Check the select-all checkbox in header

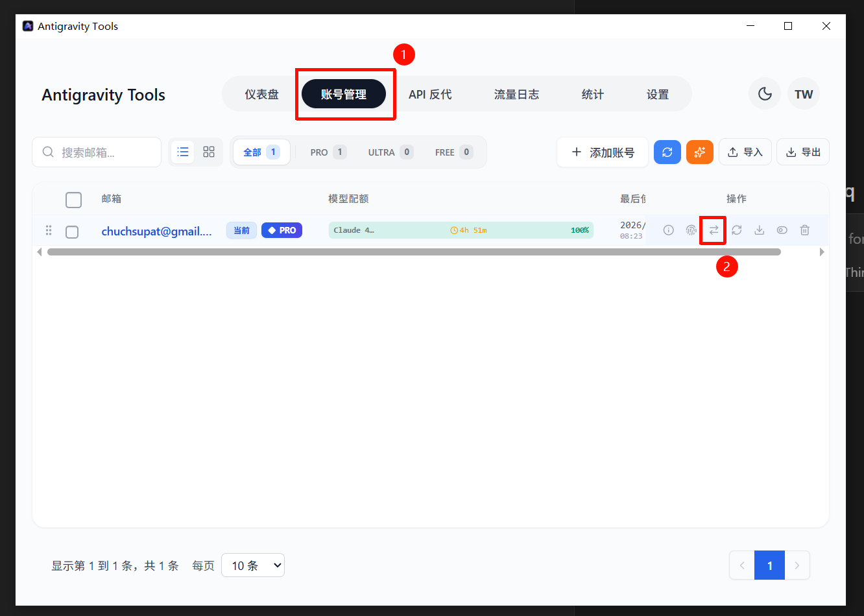(73, 200)
